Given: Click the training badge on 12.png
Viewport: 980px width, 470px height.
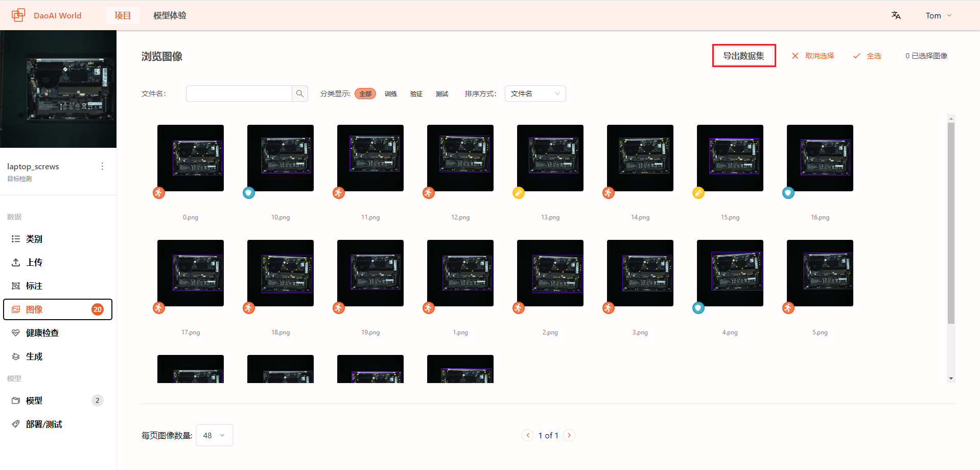Looking at the screenshot, I should 429,193.
